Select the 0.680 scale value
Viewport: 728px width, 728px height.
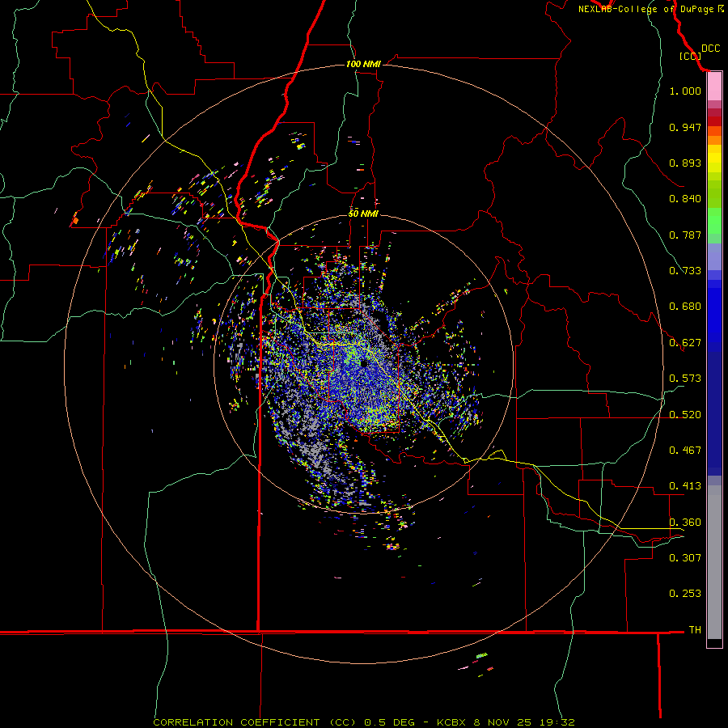click(685, 307)
